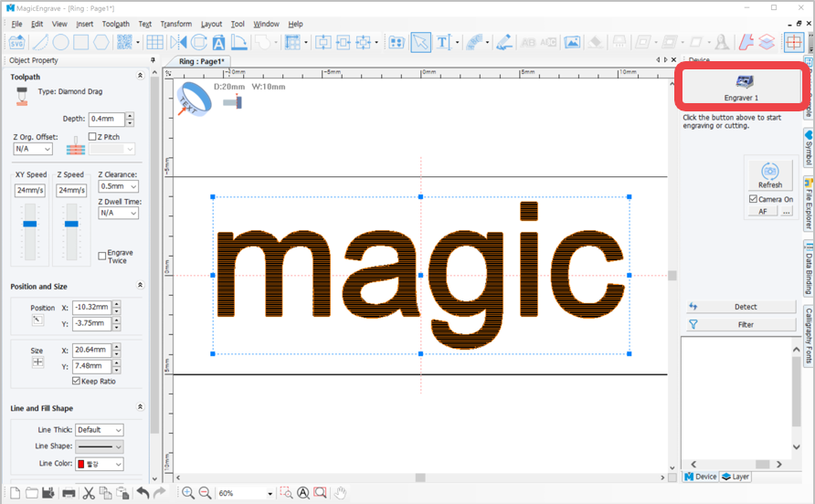Open the layers stack icon
The width and height of the screenshot is (815, 504).
tap(767, 43)
